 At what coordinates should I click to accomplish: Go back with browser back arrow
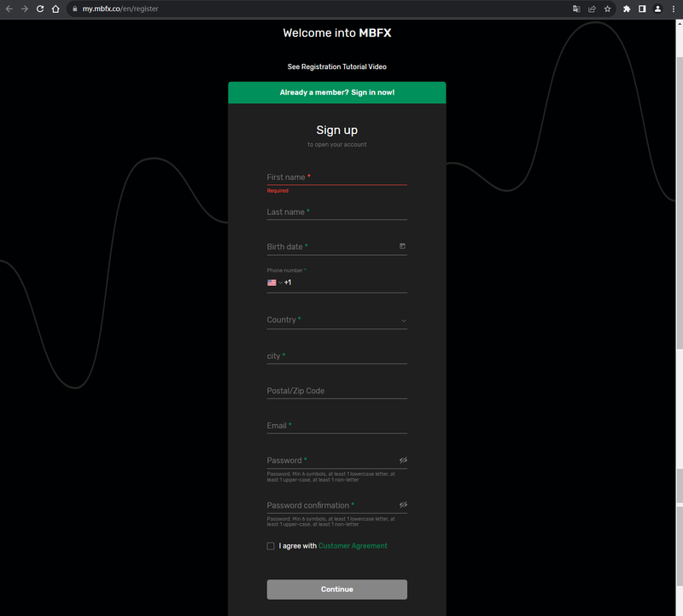point(9,9)
